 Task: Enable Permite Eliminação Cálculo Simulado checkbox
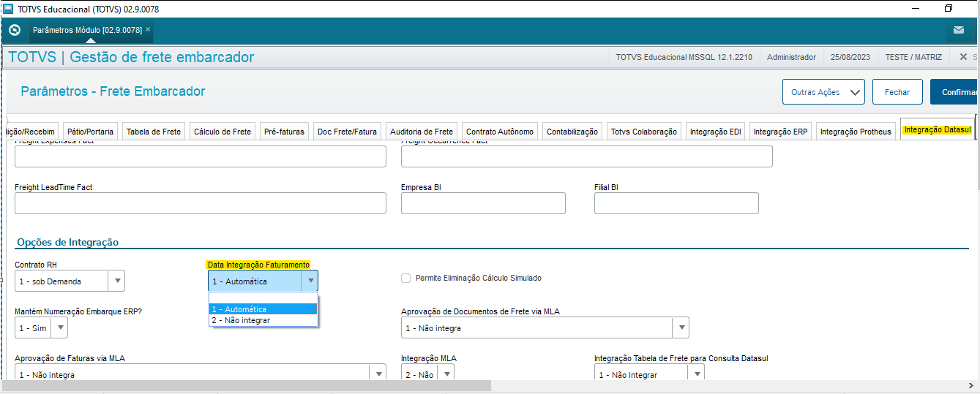coord(405,278)
